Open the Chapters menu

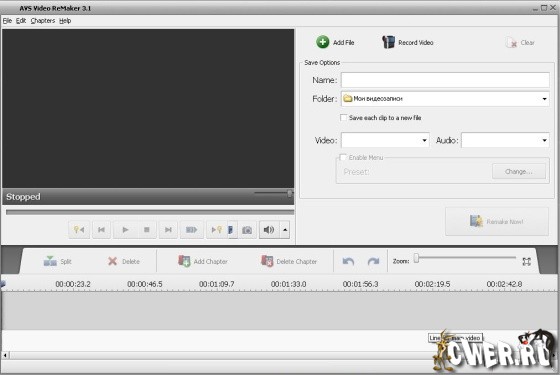pyautogui.click(x=43, y=21)
